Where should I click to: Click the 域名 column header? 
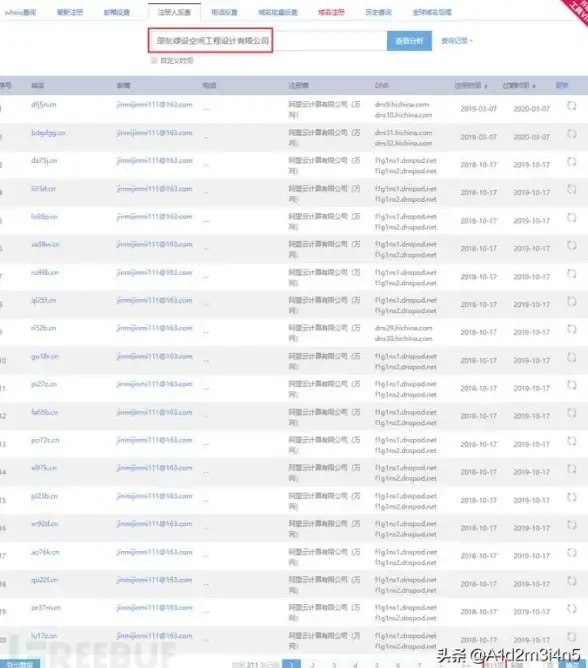pos(37,86)
